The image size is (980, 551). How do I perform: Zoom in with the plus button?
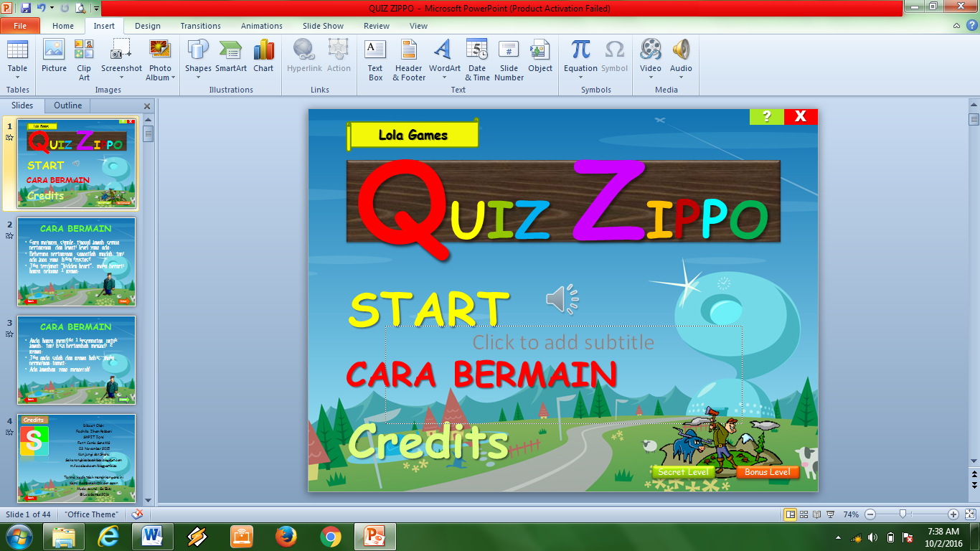(953, 514)
